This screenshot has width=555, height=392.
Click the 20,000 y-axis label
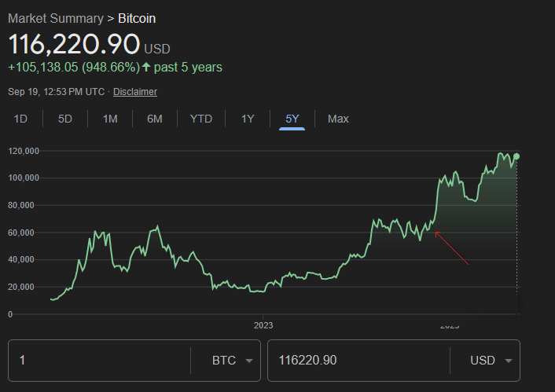[21, 287]
